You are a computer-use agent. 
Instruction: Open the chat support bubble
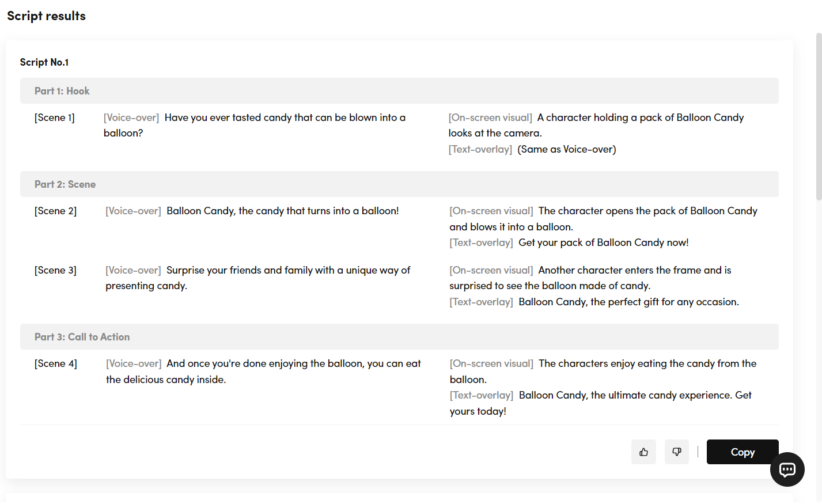(787, 469)
